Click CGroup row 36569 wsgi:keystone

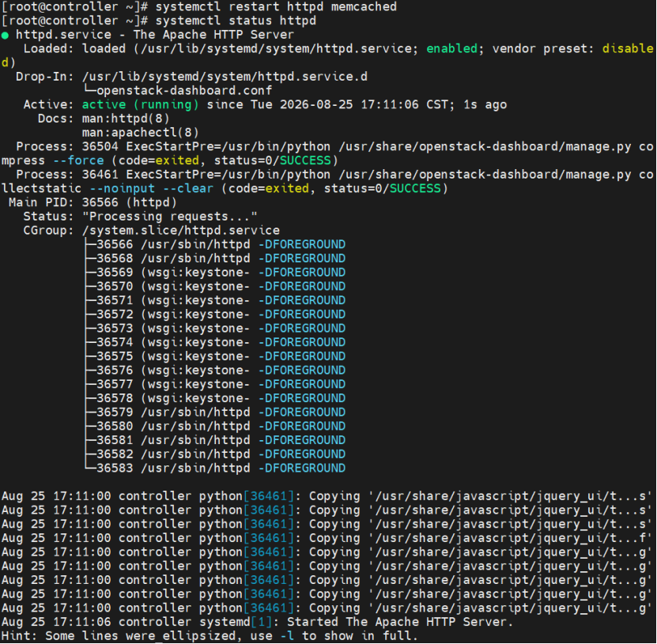(215, 272)
